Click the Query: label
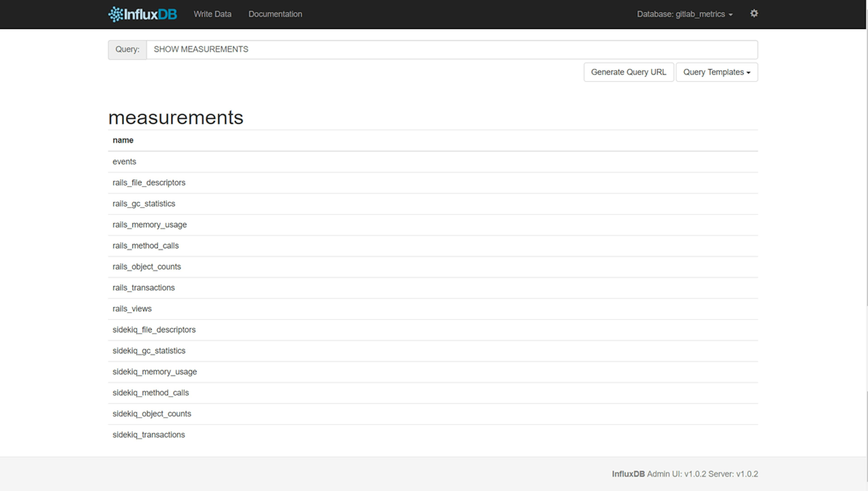This screenshot has width=868, height=491. point(127,50)
